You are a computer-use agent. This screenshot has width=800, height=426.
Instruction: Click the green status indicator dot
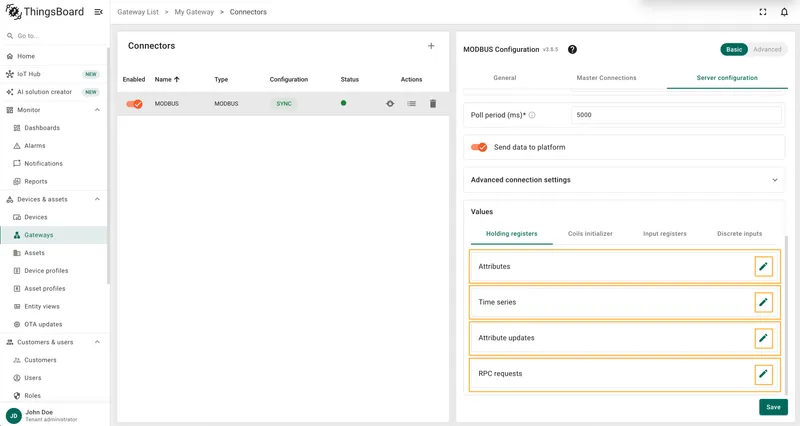coord(343,103)
